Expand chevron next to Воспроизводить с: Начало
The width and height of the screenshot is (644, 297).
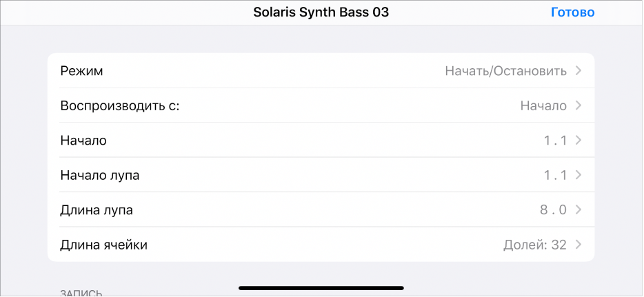578,105
